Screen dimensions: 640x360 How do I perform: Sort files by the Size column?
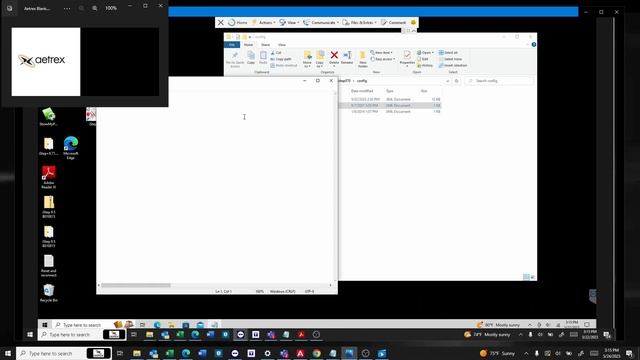click(424, 91)
